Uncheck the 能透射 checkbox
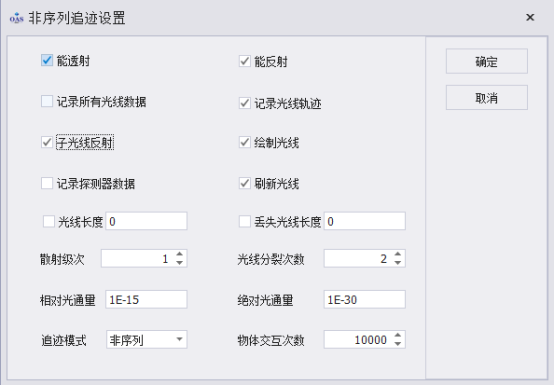The image size is (554, 385). [x=47, y=60]
